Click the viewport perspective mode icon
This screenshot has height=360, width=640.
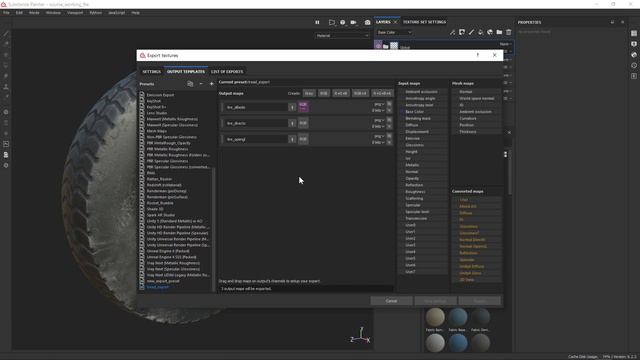(x=332, y=22)
